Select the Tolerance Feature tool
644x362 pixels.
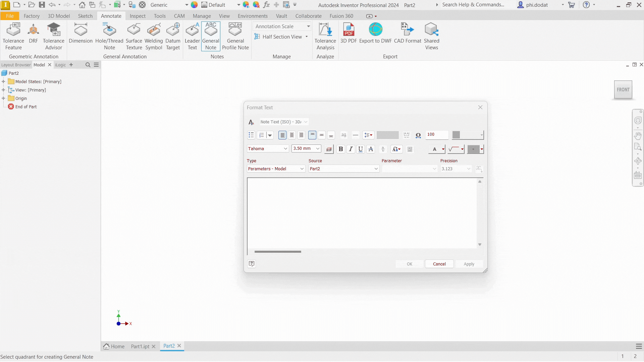13,36
